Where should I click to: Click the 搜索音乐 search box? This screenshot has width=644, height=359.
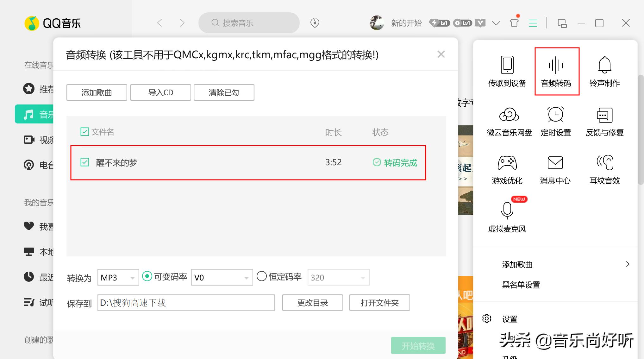coord(249,22)
